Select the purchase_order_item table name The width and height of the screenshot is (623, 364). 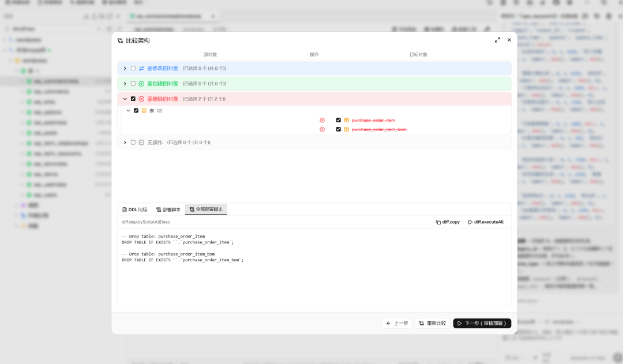pos(373,121)
